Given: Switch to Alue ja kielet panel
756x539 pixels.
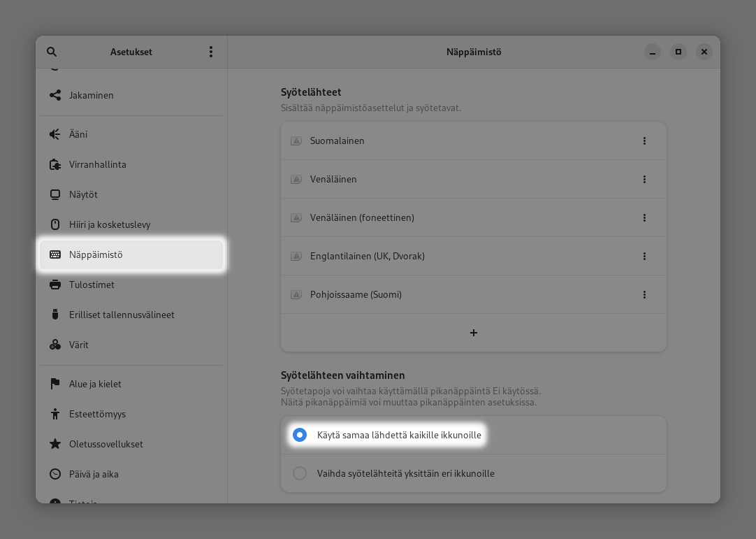Looking at the screenshot, I should pos(95,384).
